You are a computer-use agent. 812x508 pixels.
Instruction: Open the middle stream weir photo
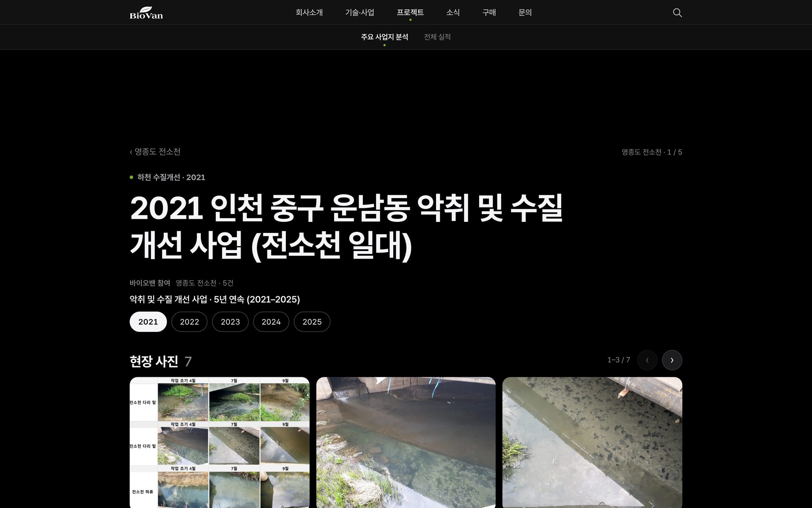click(x=406, y=442)
